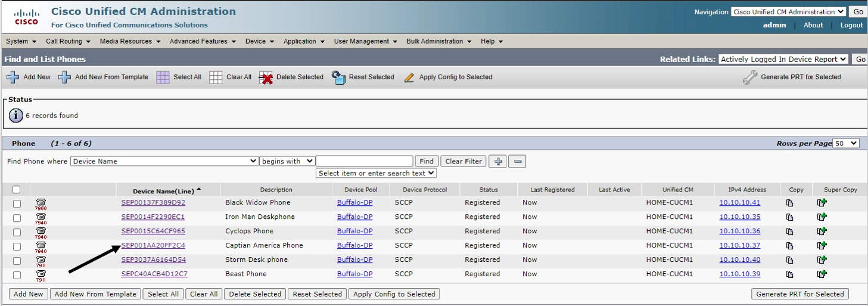Click the Copy icon for Cyclops Phone
Viewport: 868px width, 306px height.
coord(790,231)
